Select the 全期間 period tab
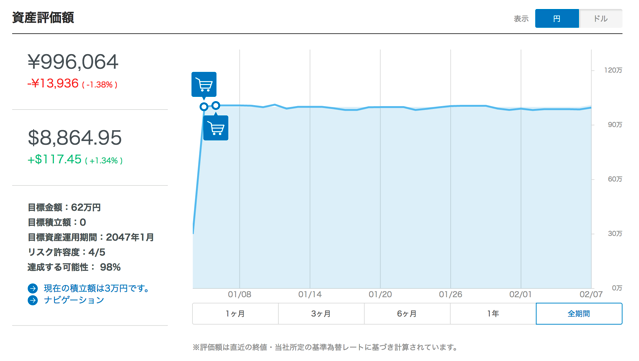Viewport: 639px width, 361px height. pyautogui.click(x=579, y=314)
